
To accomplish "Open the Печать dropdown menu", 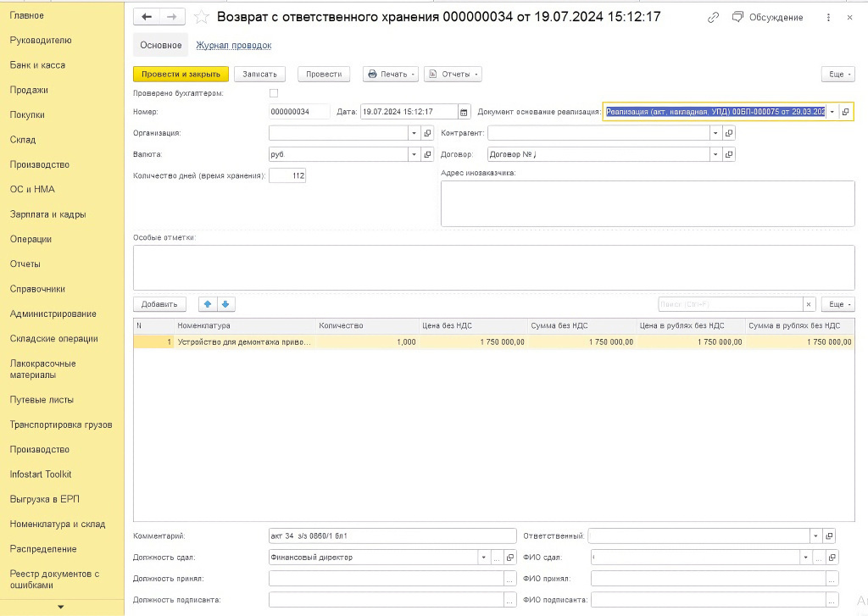I will point(391,75).
